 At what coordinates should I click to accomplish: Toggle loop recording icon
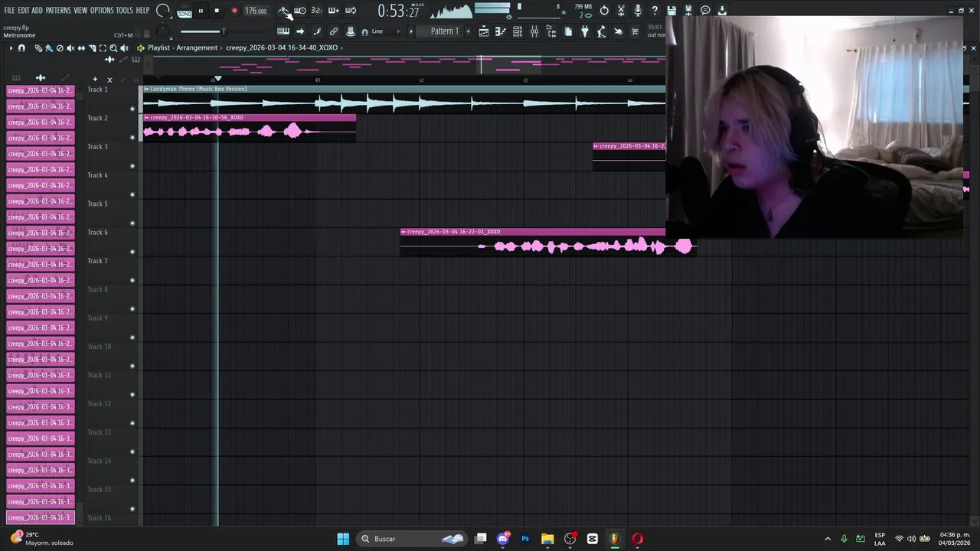351,11
